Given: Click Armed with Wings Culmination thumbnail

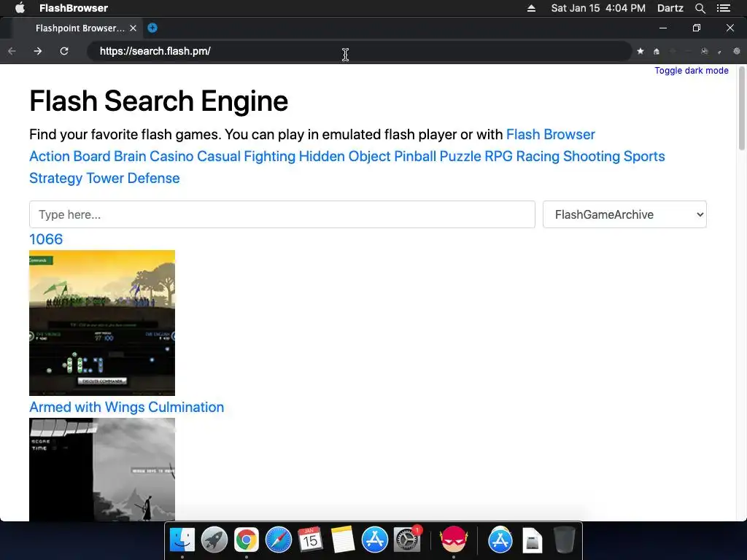Looking at the screenshot, I should (x=102, y=470).
